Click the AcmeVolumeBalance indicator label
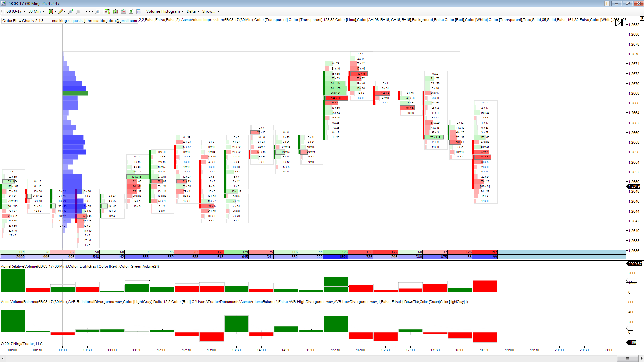 (234, 302)
